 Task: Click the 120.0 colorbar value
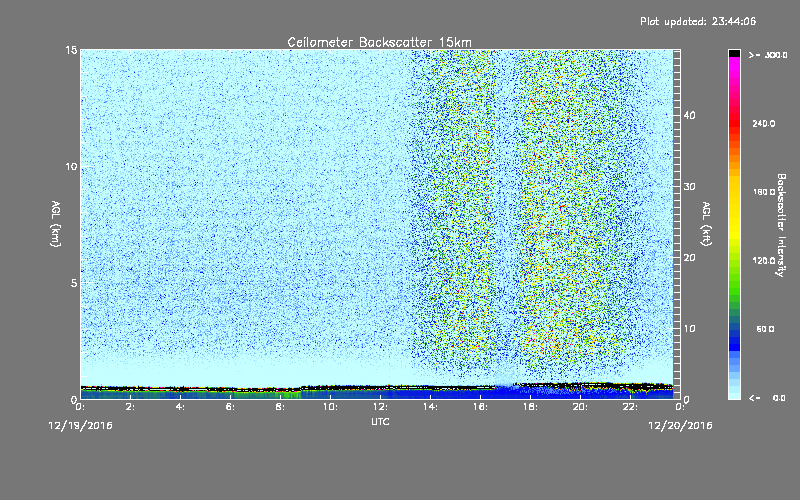point(764,261)
